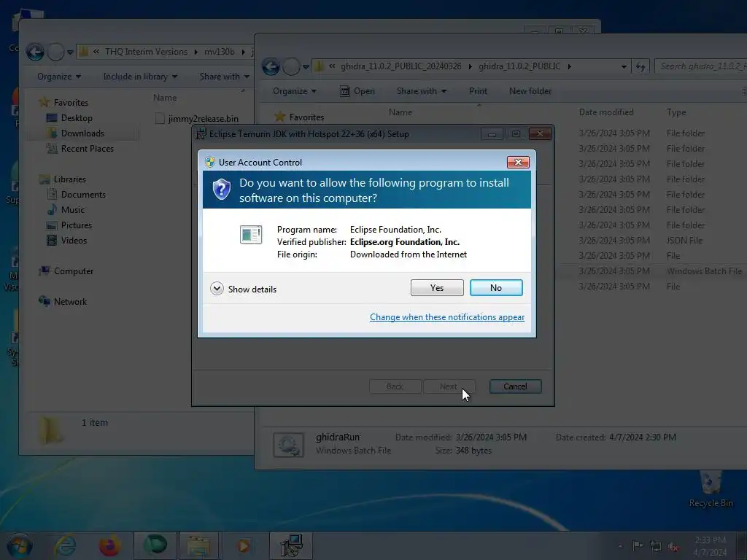Click muted volume icon in system tray
Screen dimensions: 747x560
point(673,546)
